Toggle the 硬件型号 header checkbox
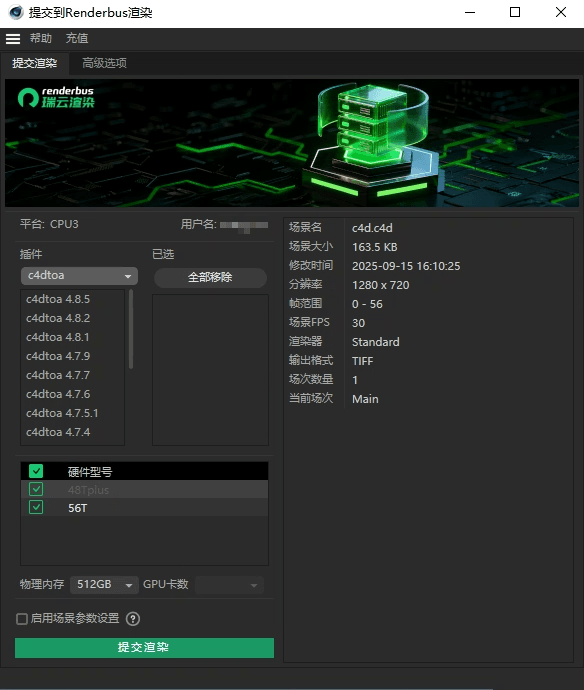584x690 pixels. (x=36, y=471)
